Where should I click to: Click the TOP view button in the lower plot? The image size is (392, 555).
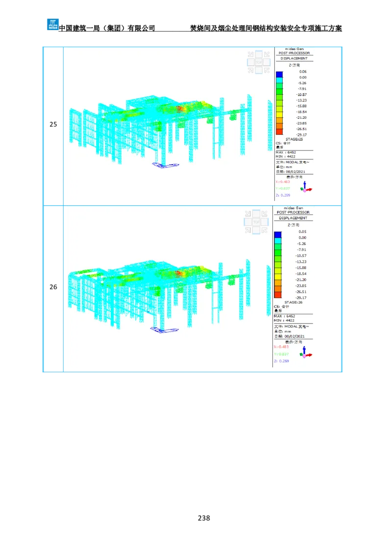point(256,222)
